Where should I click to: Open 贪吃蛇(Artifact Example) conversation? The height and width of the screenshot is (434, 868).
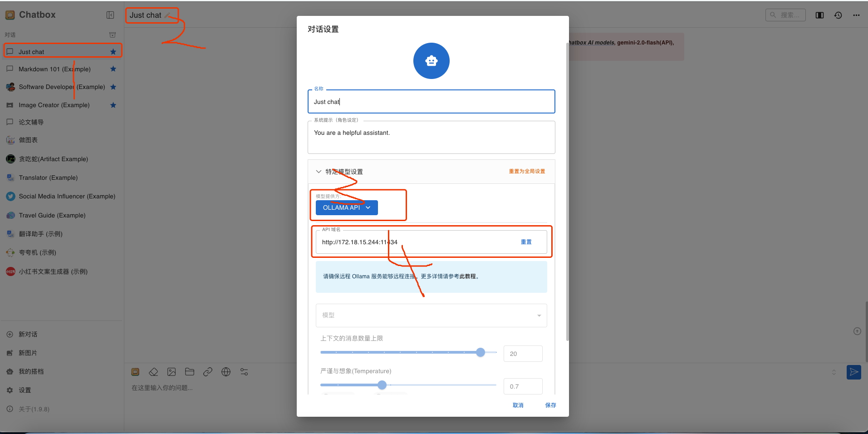(x=63, y=159)
